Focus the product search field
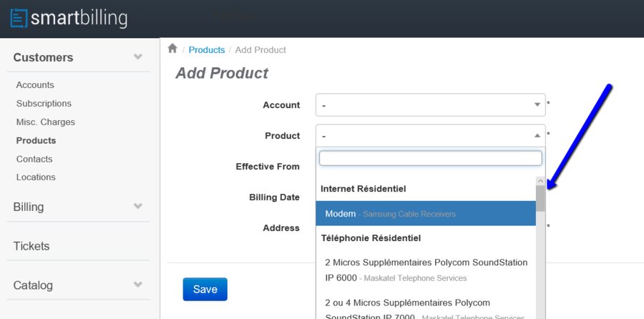Viewport: 644px width, 319px height. pos(431,158)
